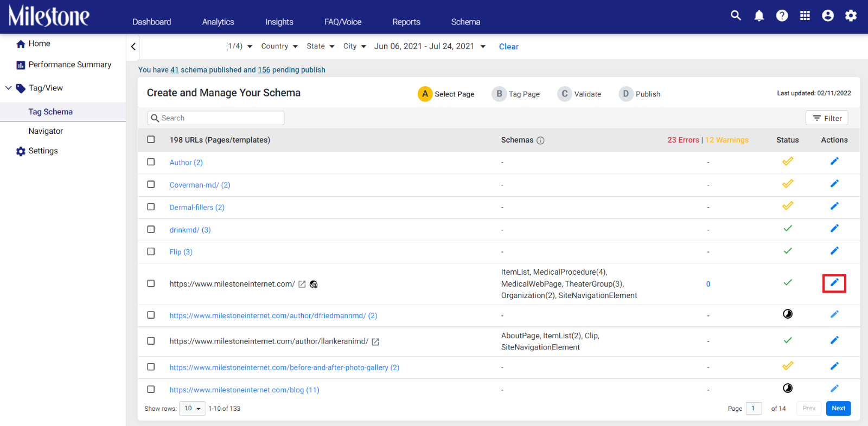Screen dimensions: 868x426
Task: Open the user account icon
Action: pyautogui.click(x=828, y=16)
